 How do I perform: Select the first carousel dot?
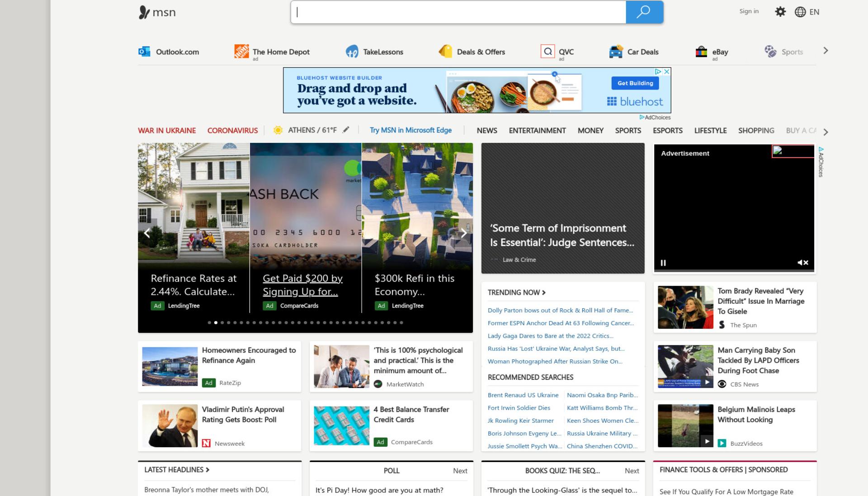pyautogui.click(x=209, y=322)
